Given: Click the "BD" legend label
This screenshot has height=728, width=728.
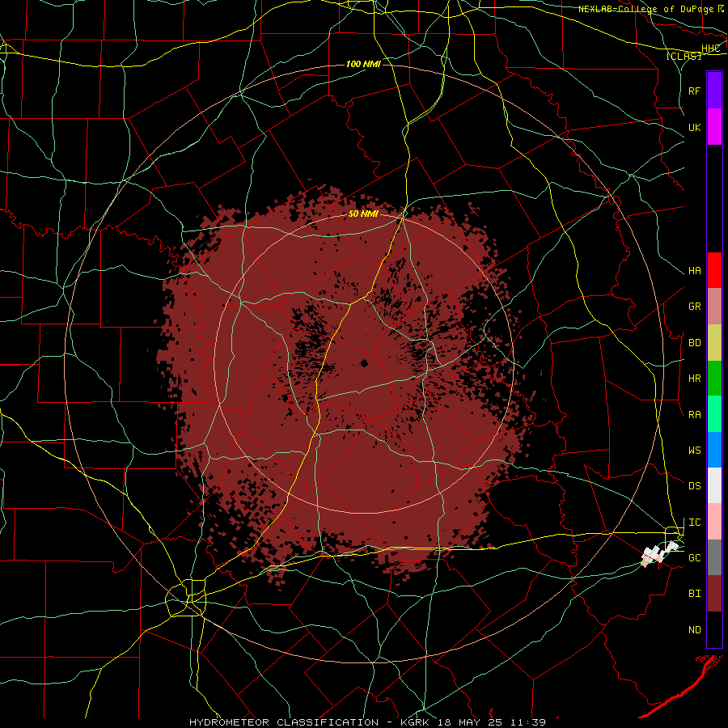Looking at the screenshot, I should tap(695, 343).
